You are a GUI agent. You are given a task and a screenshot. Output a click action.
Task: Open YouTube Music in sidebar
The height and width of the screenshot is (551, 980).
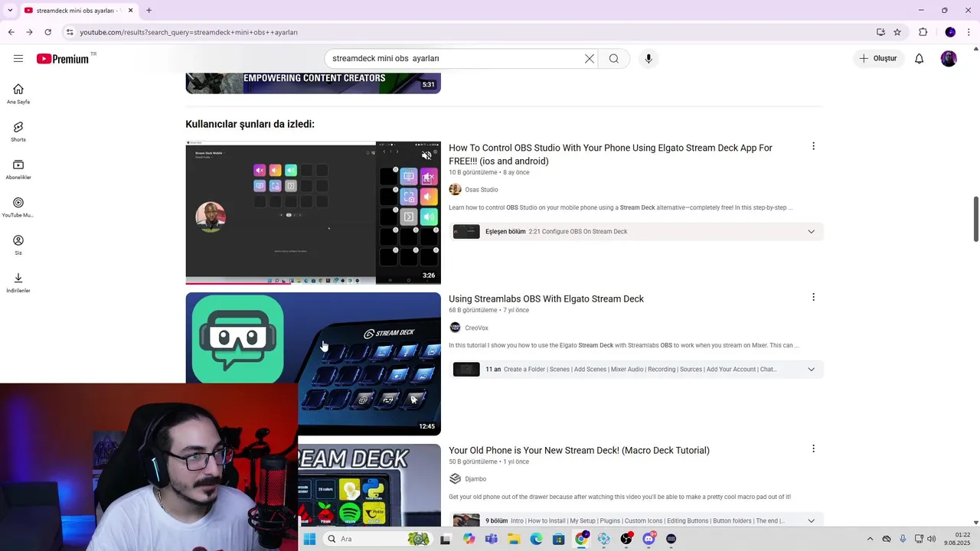(x=18, y=207)
